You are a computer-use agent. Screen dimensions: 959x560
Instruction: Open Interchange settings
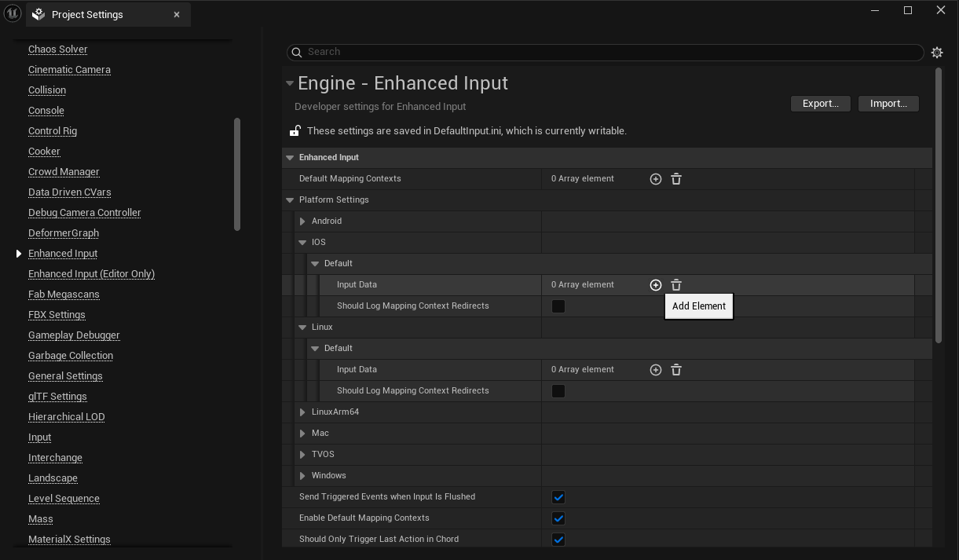tap(55, 457)
